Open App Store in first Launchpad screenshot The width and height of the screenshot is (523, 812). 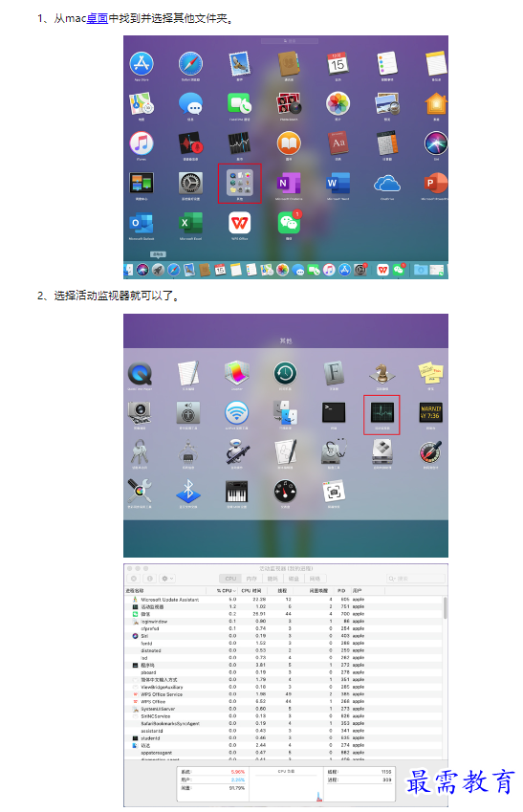pyautogui.click(x=142, y=64)
